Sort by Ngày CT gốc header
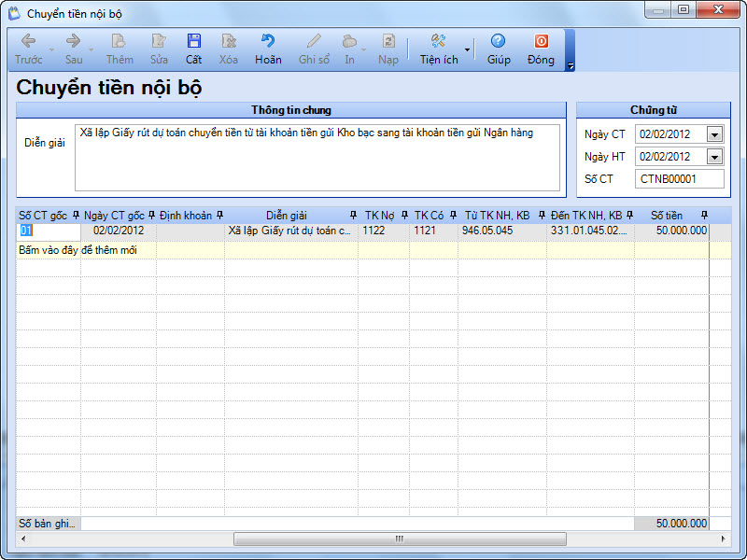 [114, 216]
